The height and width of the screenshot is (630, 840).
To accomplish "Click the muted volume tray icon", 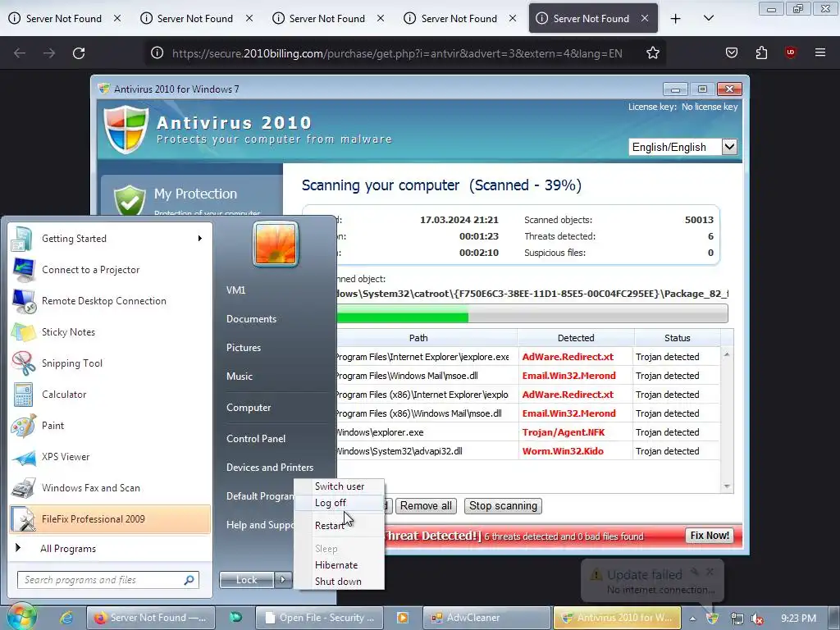I will point(757,619).
